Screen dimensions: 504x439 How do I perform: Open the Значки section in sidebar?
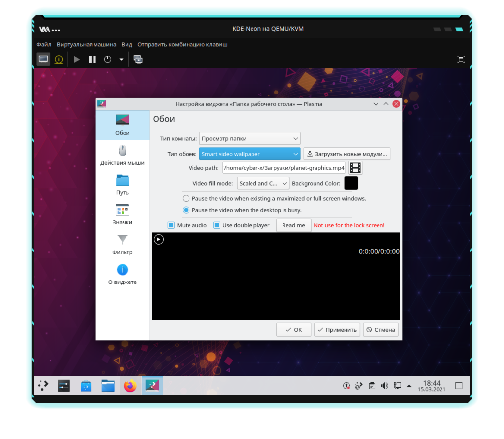click(122, 215)
